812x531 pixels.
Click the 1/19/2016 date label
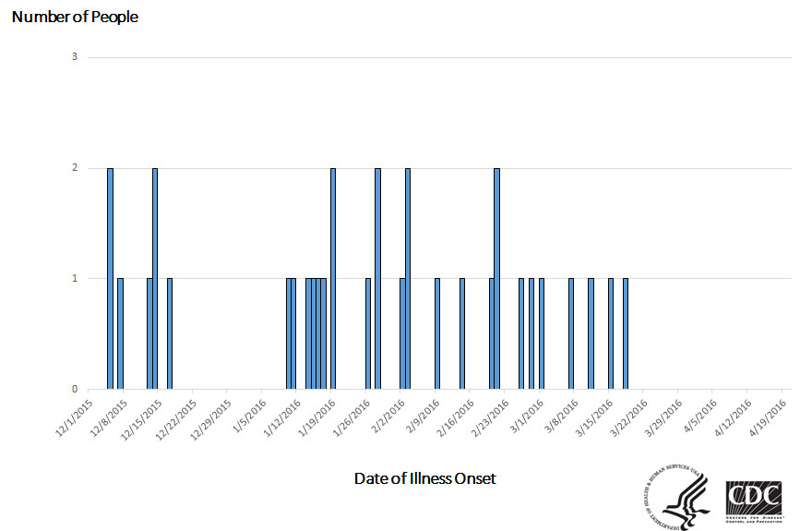(x=318, y=418)
